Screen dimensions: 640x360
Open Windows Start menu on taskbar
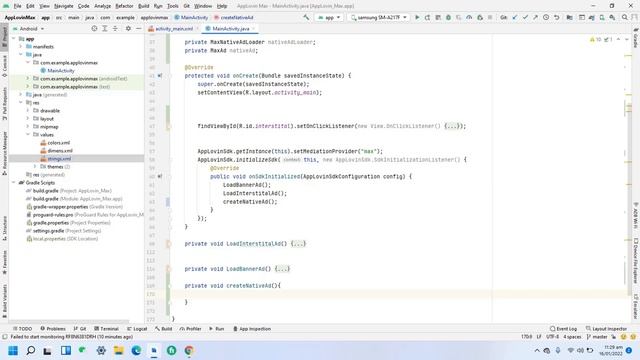pos(13,351)
